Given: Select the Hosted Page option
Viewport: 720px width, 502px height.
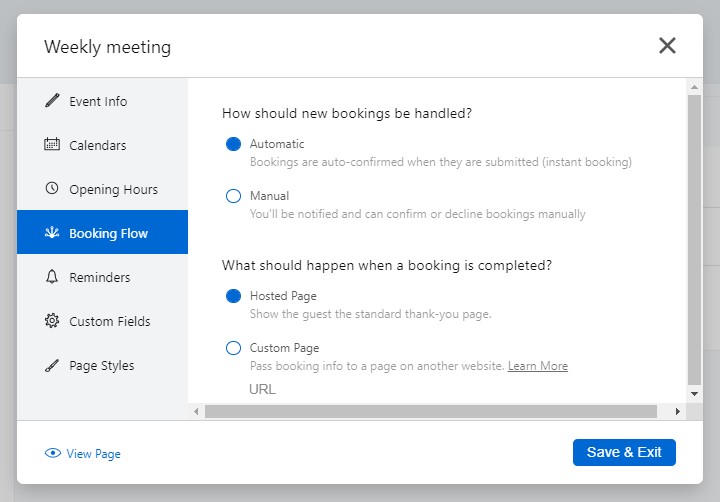Looking at the screenshot, I should 234,296.
